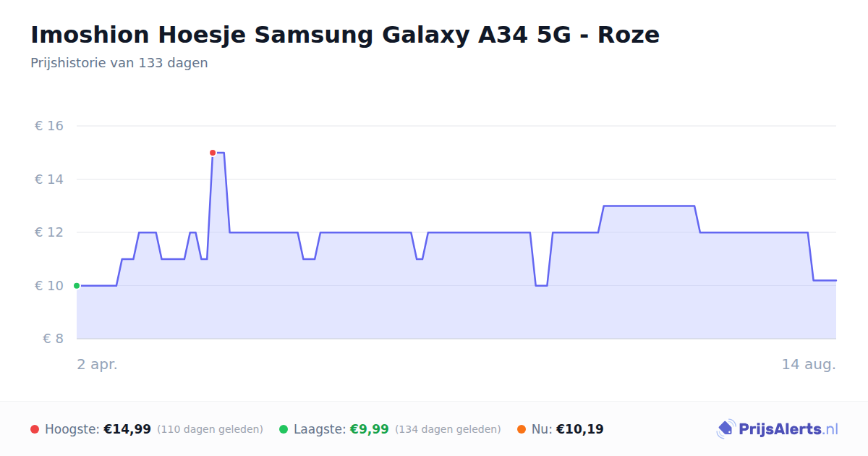The width and height of the screenshot is (868, 456).
Task: Select the €14,99 highest price value
Action: click(x=127, y=429)
